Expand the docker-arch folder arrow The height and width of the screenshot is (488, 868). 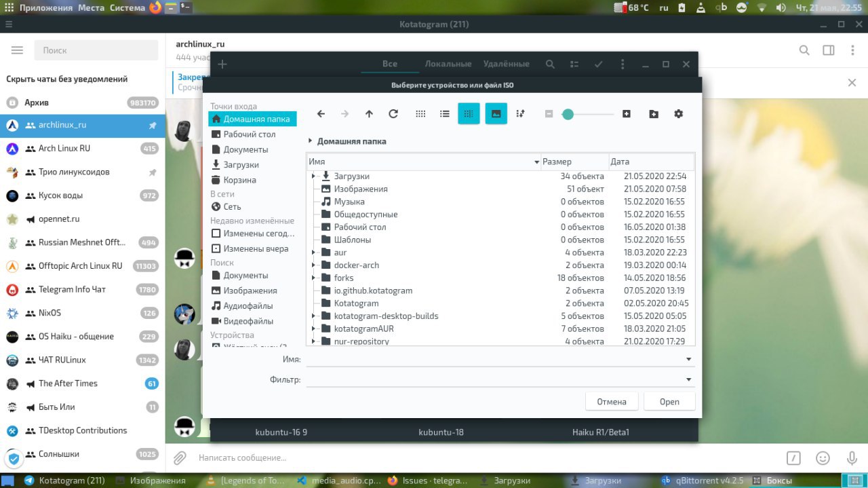coord(313,265)
